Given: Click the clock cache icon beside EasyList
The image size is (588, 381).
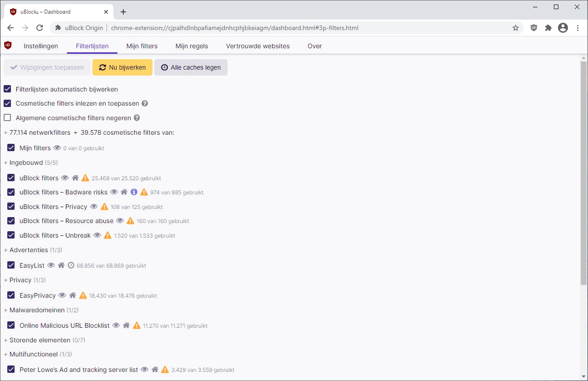Looking at the screenshot, I should pos(71,265).
